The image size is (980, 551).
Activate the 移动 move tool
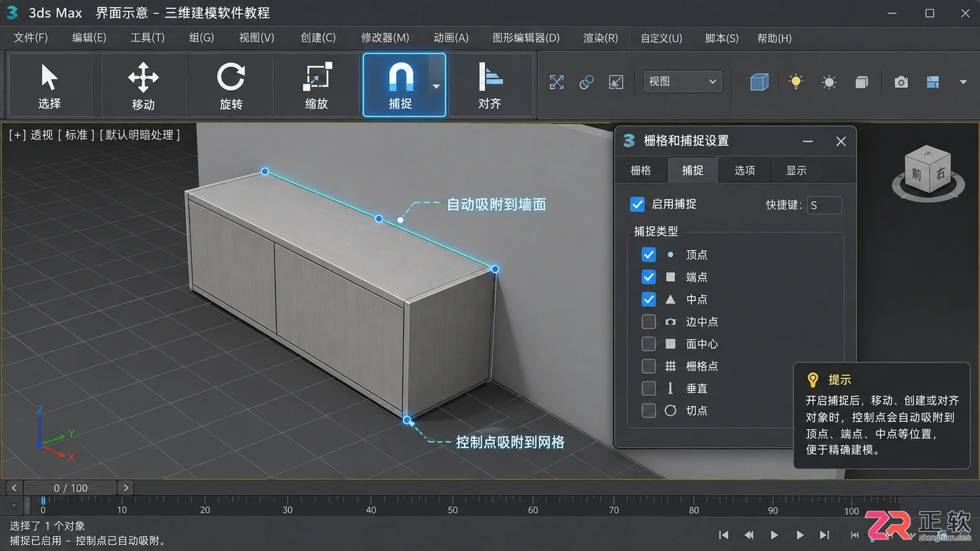143,86
